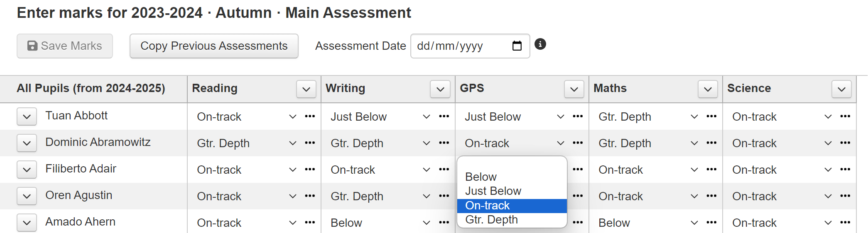The height and width of the screenshot is (233, 868).
Task: Choose Just Below in the open list
Action: pyautogui.click(x=512, y=191)
